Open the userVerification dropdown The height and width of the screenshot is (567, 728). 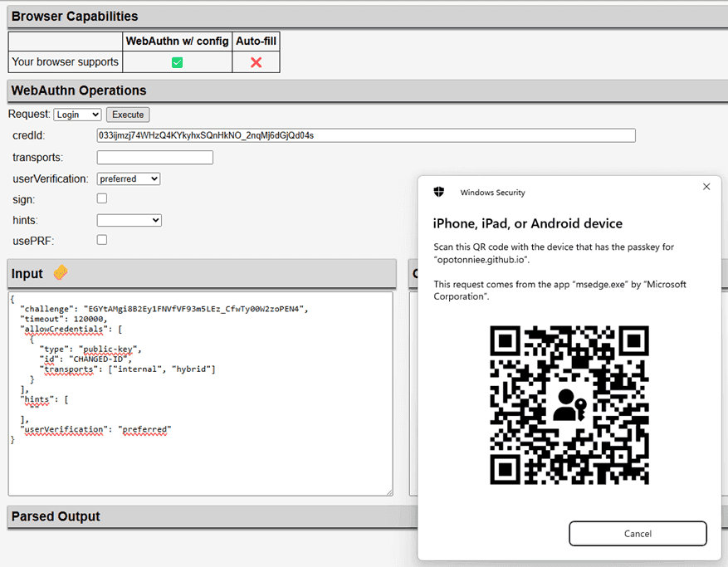click(x=128, y=178)
